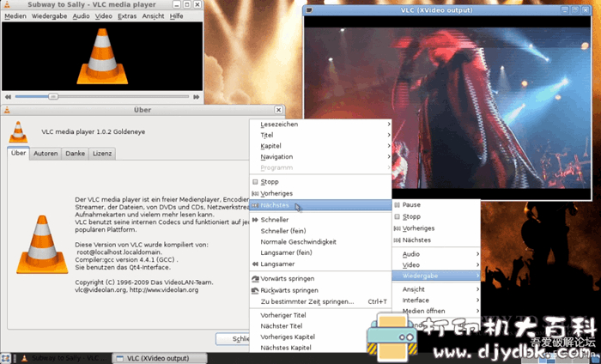The image size is (601, 364).
Task: Click highlighted Nächstes entry in Wiedergabe submenu
Action: (320, 205)
